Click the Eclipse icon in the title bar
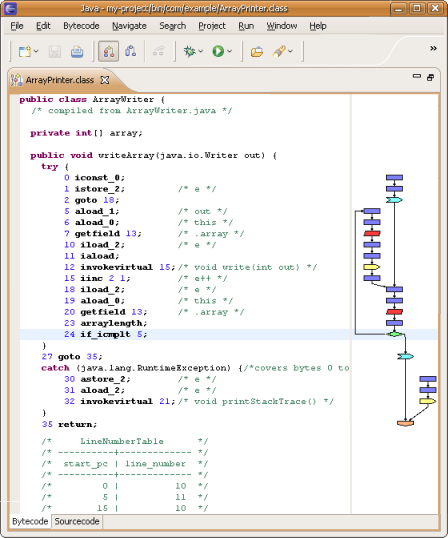448x538 pixels. point(11,8)
